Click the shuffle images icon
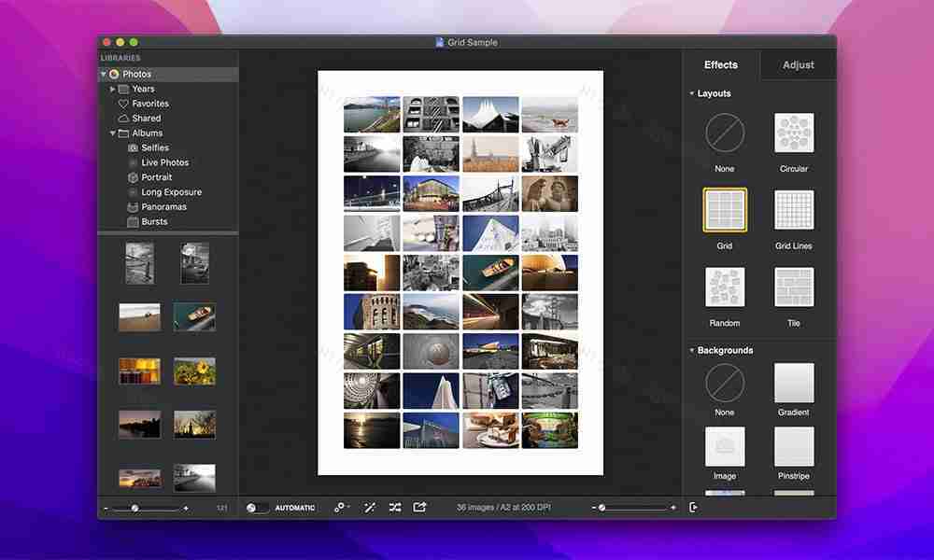This screenshot has height=560, width=934. point(394,507)
